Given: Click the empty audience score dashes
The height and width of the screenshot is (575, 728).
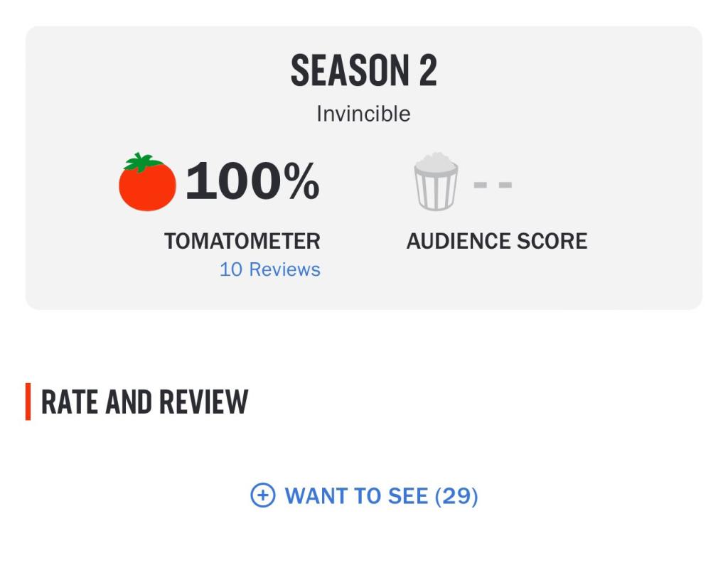Looking at the screenshot, I should tap(493, 185).
